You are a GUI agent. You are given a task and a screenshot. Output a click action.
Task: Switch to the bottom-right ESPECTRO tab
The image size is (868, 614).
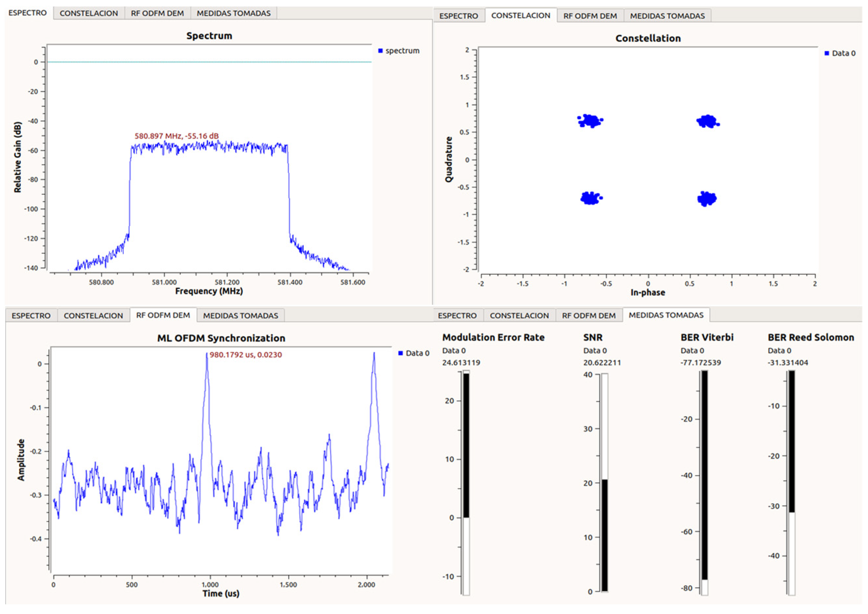tap(457, 316)
